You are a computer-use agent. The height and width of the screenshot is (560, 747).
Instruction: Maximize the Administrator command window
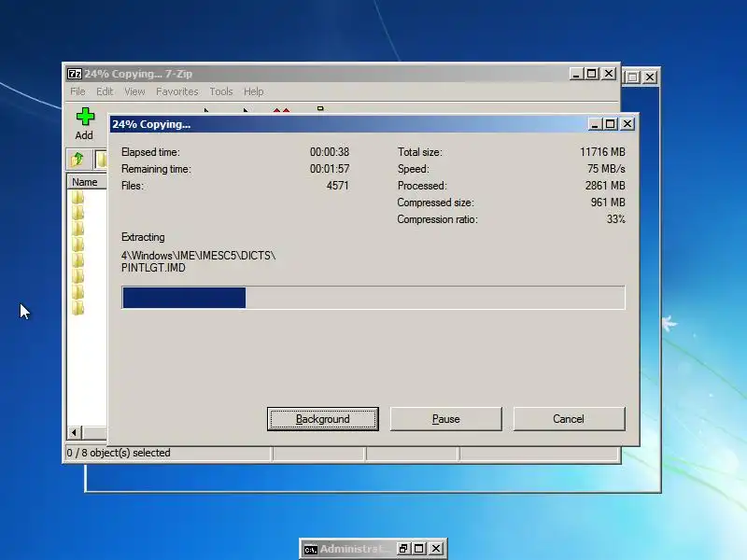[419, 549]
